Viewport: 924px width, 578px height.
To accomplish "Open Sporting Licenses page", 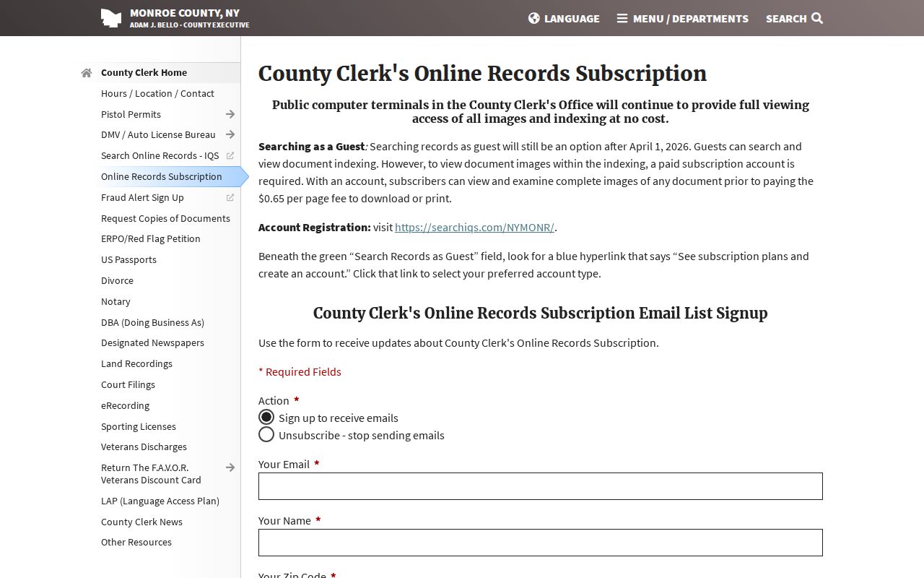I will tap(139, 426).
